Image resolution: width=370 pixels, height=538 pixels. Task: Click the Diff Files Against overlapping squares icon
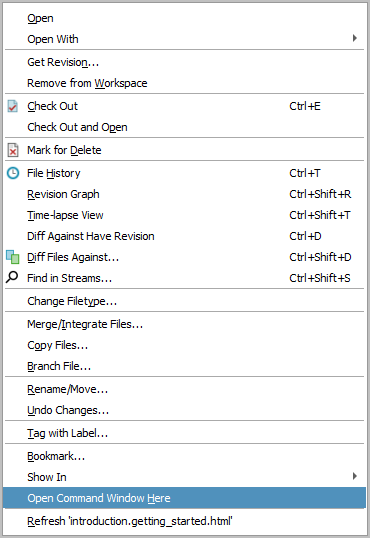[x=13, y=257]
